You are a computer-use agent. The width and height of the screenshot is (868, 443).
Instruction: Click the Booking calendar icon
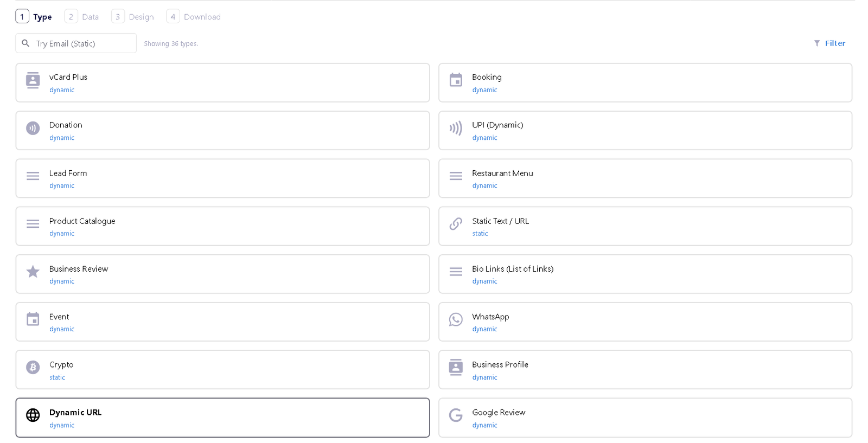(456, 80)
